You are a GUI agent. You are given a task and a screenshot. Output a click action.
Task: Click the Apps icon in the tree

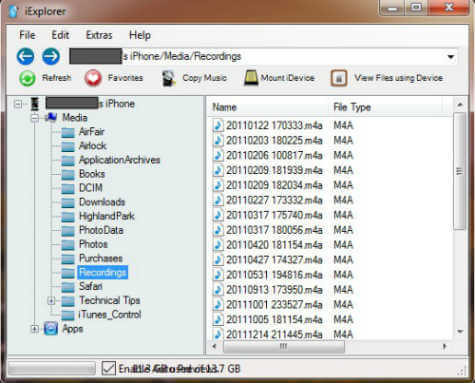(51, 329)
